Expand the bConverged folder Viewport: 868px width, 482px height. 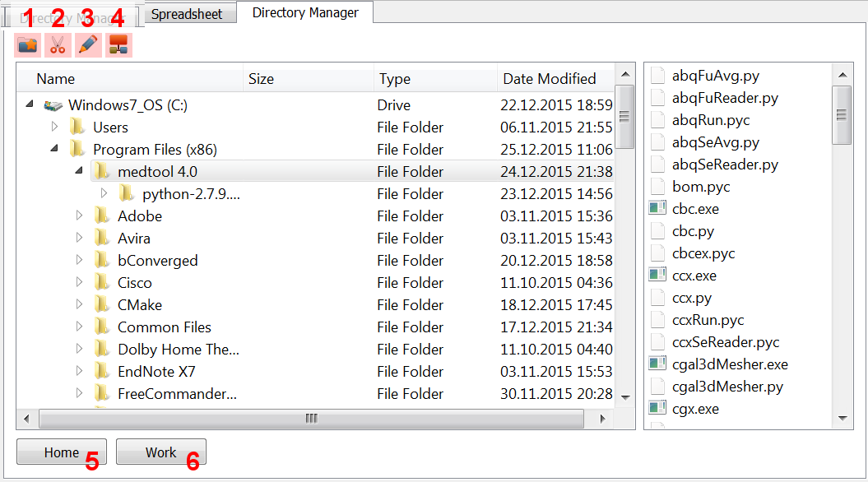coord(79,260)
